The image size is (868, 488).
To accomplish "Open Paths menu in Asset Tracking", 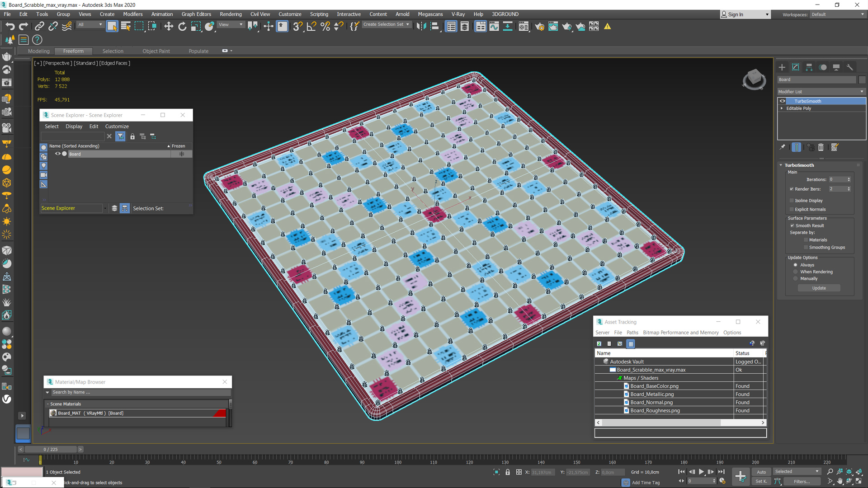I will tap(632, 333).
